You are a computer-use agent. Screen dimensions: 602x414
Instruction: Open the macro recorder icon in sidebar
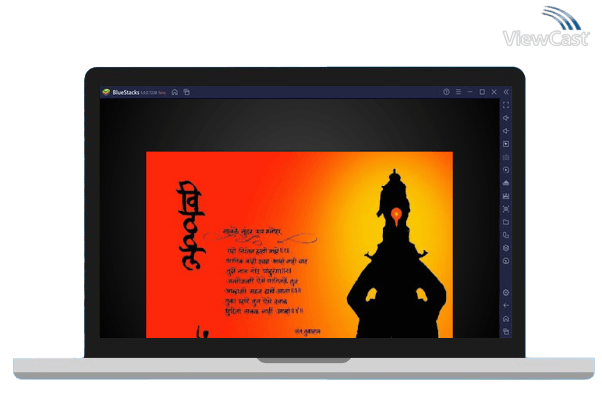tap(506, 196)
